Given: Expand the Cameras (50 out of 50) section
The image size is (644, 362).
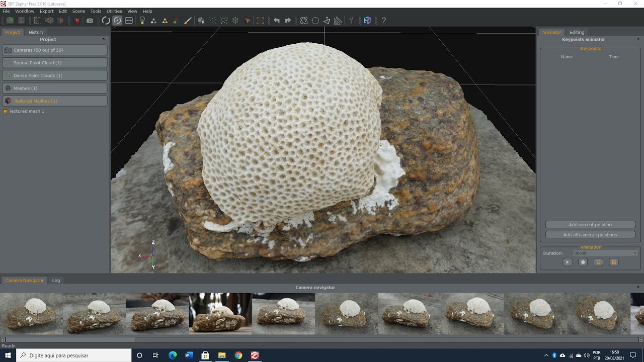Looking at the screenshot, I should pyautogui.click(x=55, y=50).
